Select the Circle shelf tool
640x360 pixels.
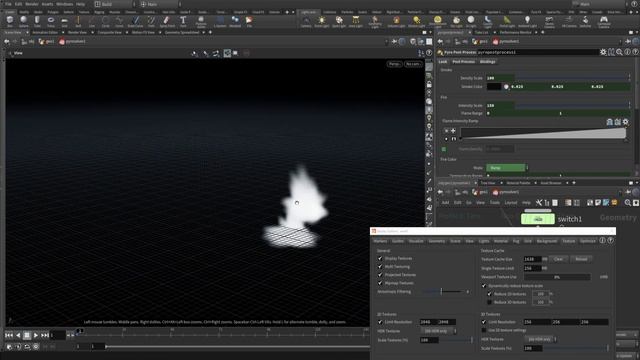pos(105,21)
